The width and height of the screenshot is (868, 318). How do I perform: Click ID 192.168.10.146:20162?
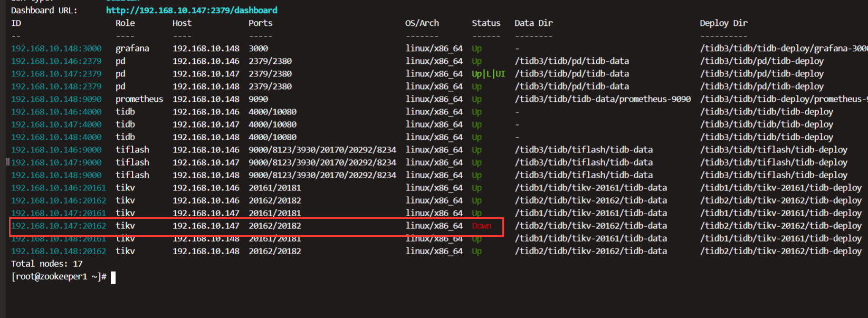[x=59, y=200]
